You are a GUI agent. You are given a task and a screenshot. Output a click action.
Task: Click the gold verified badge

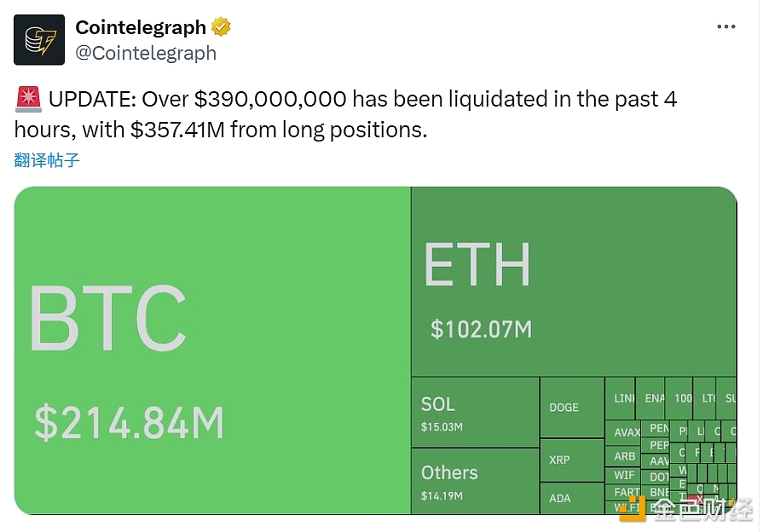click(x=221, y=27)
